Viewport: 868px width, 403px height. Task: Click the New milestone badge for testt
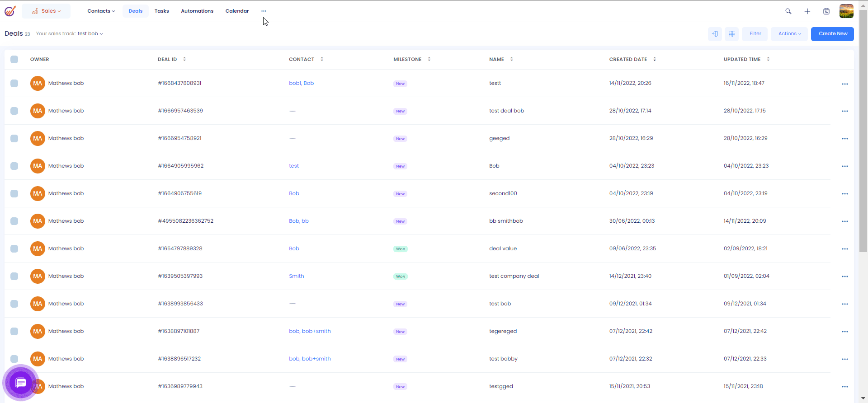pyautogui.click(x=401, y=84)
